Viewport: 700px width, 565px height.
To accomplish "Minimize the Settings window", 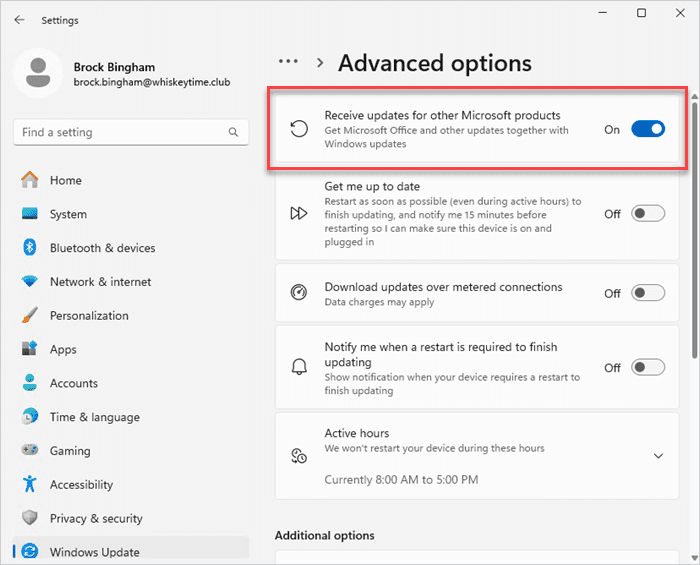I will tap(602, 13).
